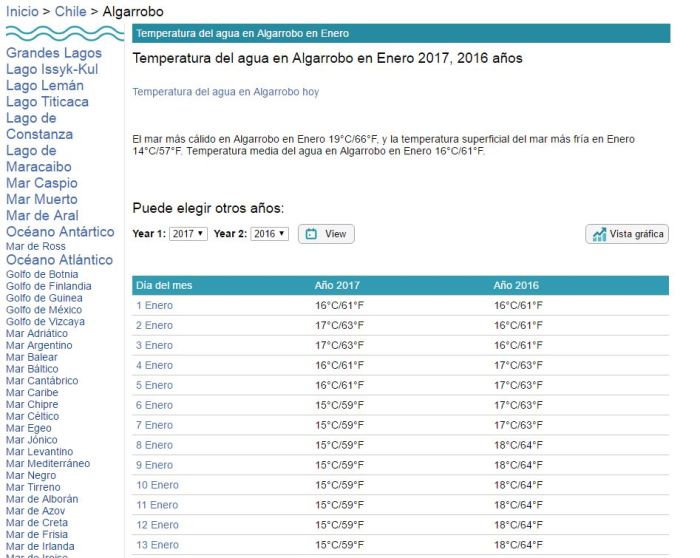Click the 1 Enero row link
Screen dimensions: 700x558
tap(154, 305)
